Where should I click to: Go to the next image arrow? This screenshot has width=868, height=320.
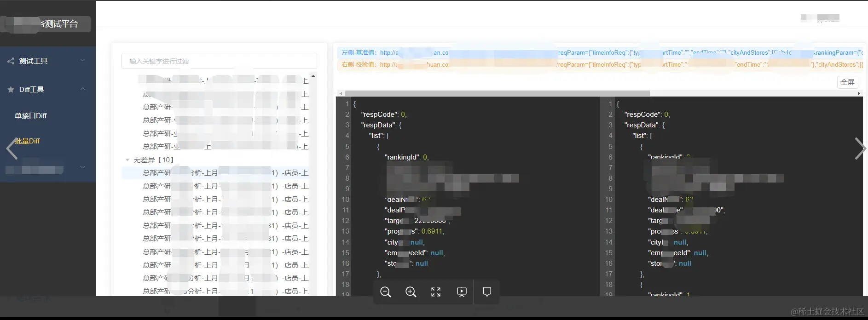pos(860,149)
